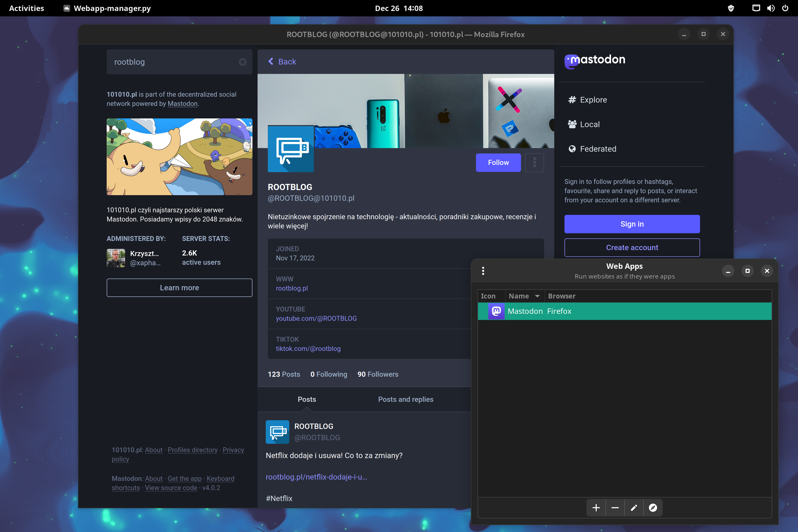The height and width of the screenshot is (532, 798).
Task: Click the remove web app minus icon
Action: click(x=615, y=507)
